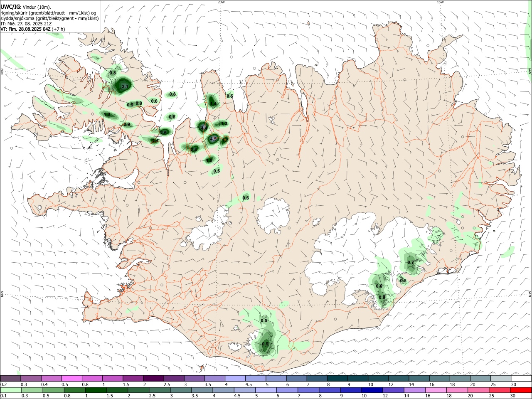Click the bright red 30 swatch in rain legend
This screenshot has height=399, width=532.
coord(521,390)
